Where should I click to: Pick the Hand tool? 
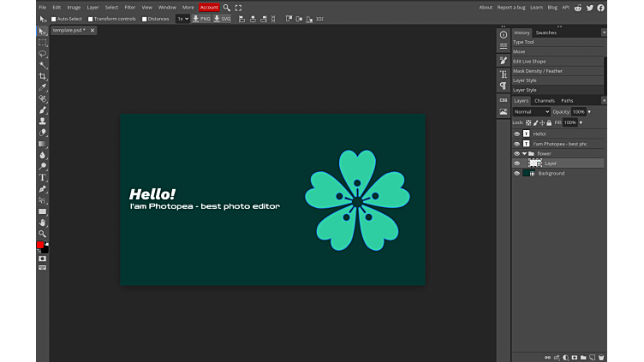click(x=43, y=223)
